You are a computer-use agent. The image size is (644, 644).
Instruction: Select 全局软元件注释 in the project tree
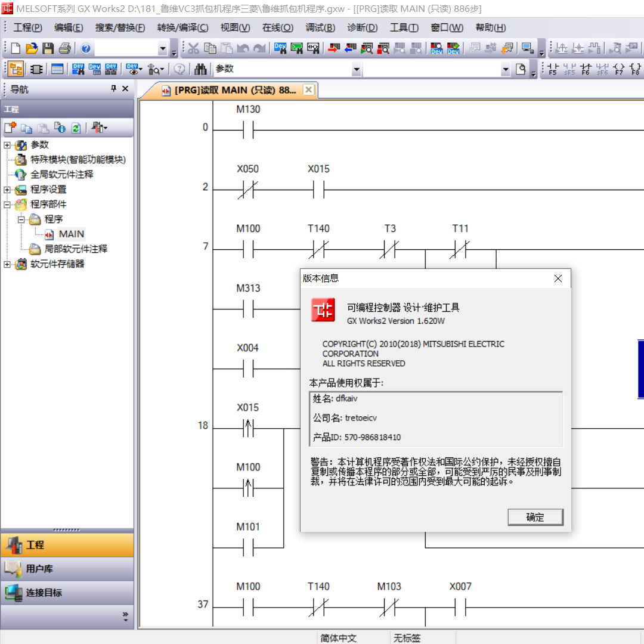tap(61, 175)
